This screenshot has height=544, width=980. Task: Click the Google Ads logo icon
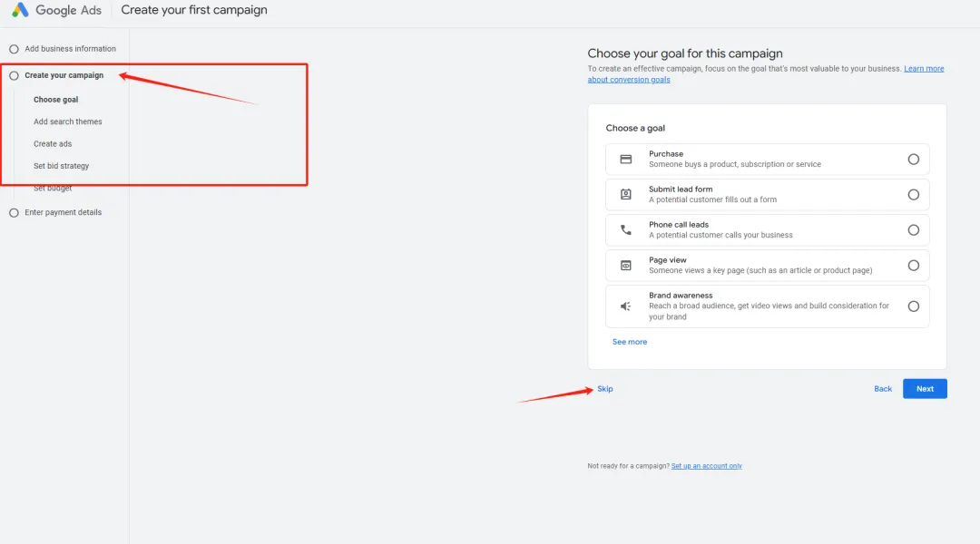[20, 10]
